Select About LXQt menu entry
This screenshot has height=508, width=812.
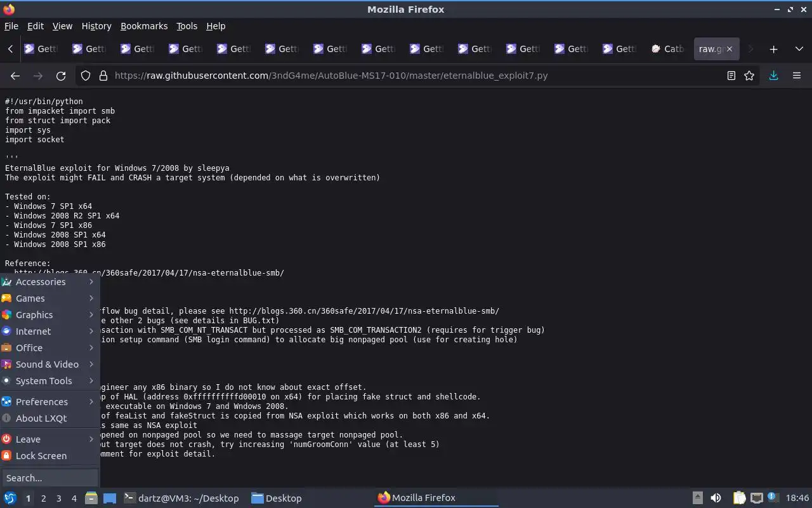(49, 418)
